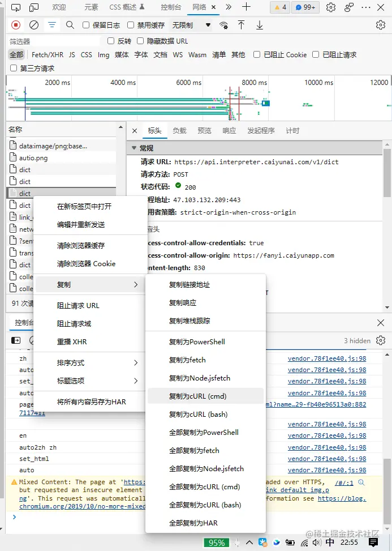Open DevTools settings gear in top bar
The width and height of the screenshot is (392, 551).
pyautogui.click(x=330, y=7)
